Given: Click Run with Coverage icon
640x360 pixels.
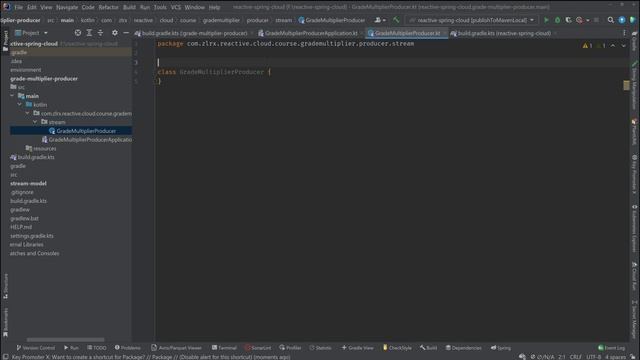Looking at the screenshot, I should [568, 20].
